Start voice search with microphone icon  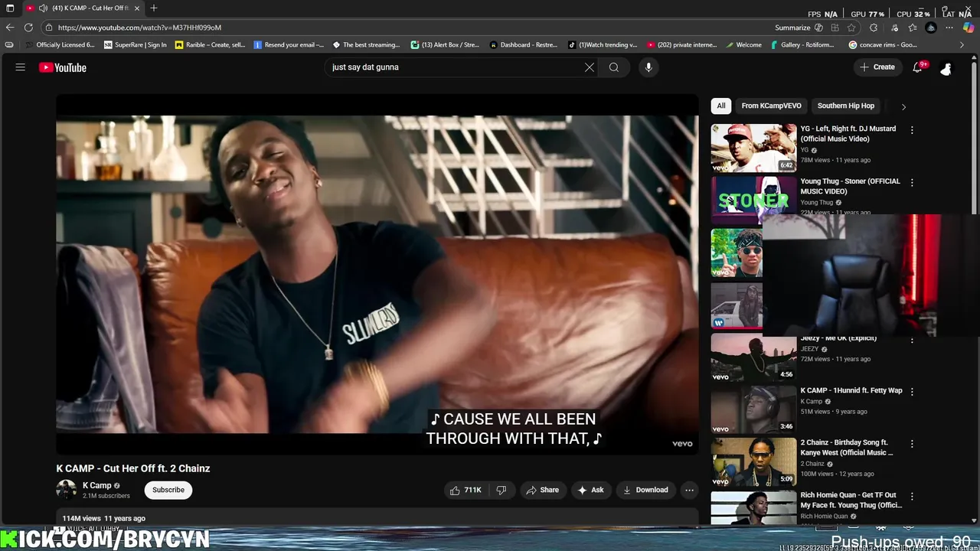coord(648,67)
